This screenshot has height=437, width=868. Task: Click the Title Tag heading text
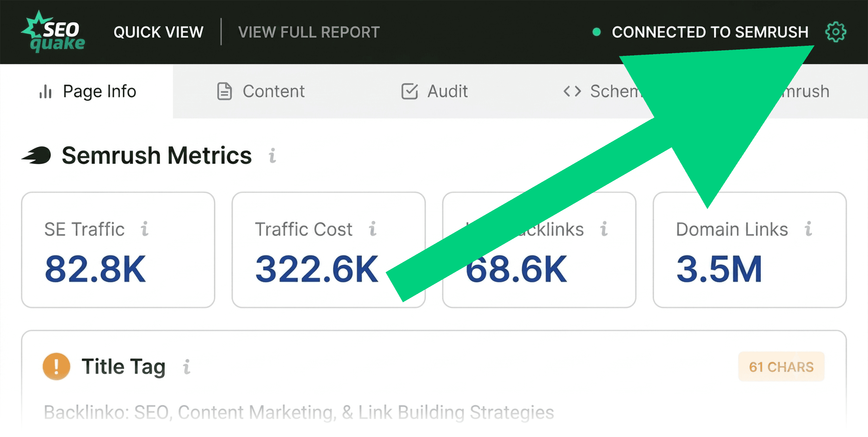pos(124,367)
